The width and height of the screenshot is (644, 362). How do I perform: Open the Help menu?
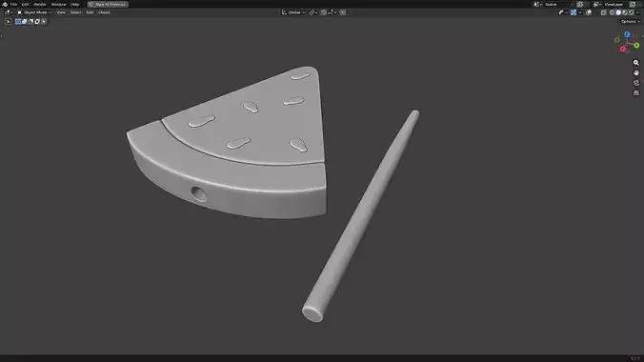(x=74, y=4)
